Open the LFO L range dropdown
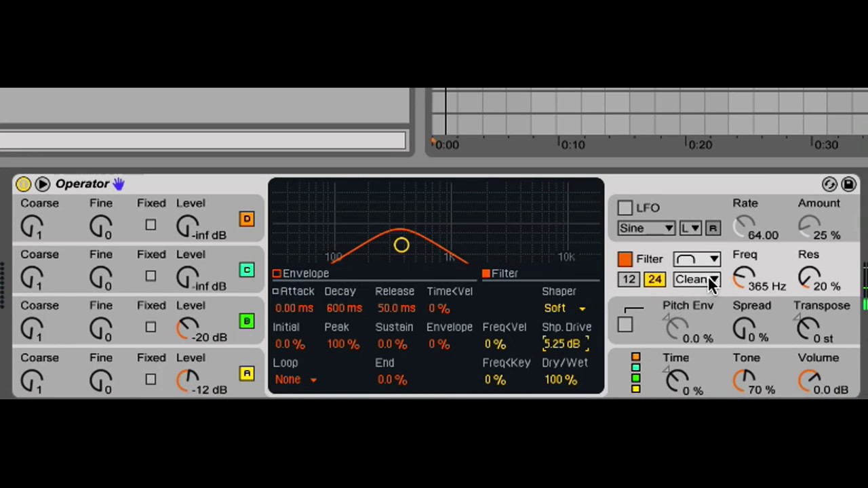The image size is (868, 488). pyautogui.click(x=691, y=228)
